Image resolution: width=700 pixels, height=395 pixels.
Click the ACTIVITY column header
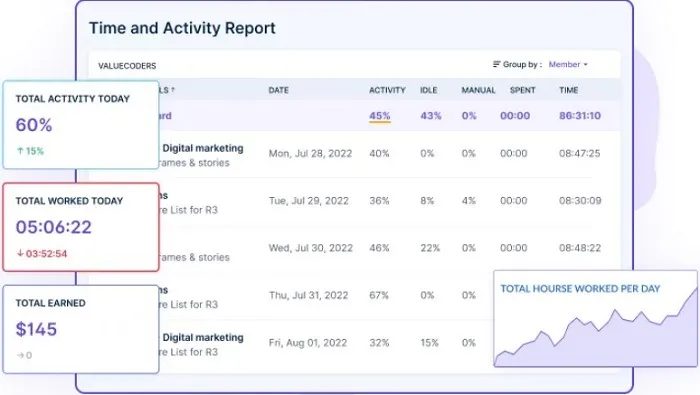387,90
